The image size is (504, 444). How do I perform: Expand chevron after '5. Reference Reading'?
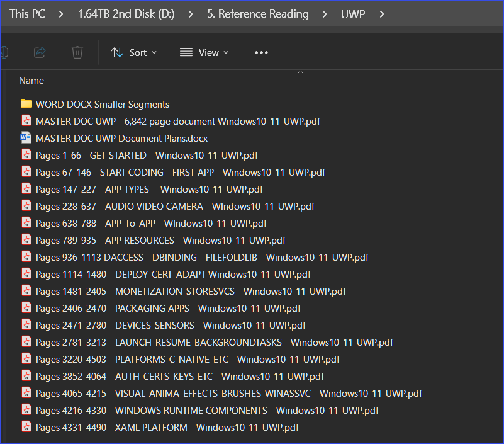325,14
